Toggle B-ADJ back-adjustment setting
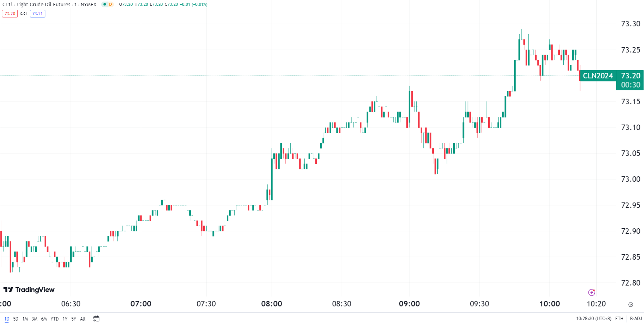Screen dimensions: 644x324 [x=635, y=318]
